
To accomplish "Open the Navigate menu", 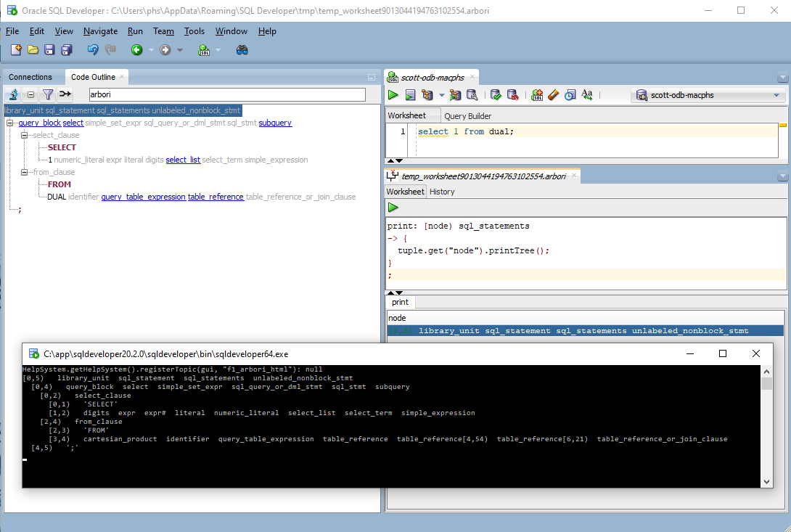I will pyautogui.click(x=100, y=31).
